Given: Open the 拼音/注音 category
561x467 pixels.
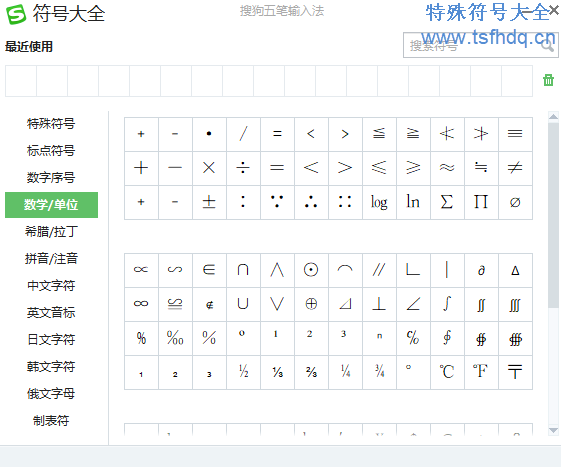Looking at the screenshot, I should 51,258.
